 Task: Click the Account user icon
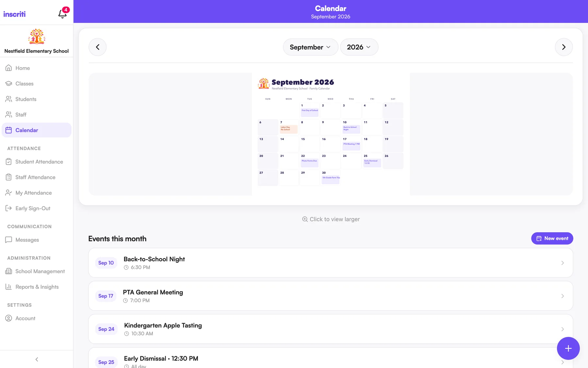(9, 318)
